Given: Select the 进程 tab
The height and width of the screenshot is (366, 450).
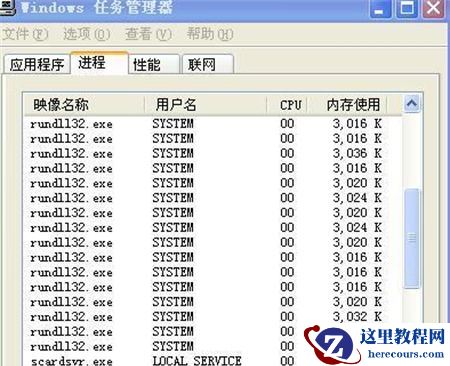Looking at the screenshot, I should coord(99,63).
